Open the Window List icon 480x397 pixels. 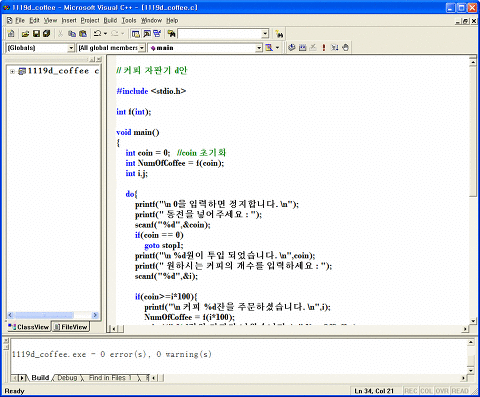tap(157, 34)
